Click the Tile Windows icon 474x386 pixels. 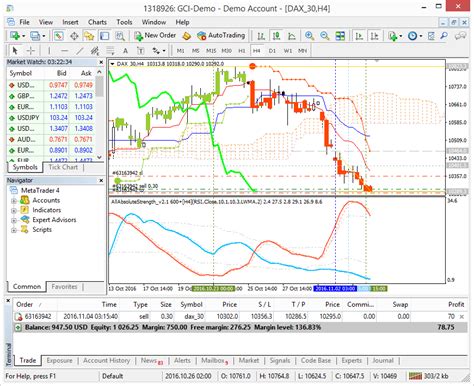(x=340, y=36)
